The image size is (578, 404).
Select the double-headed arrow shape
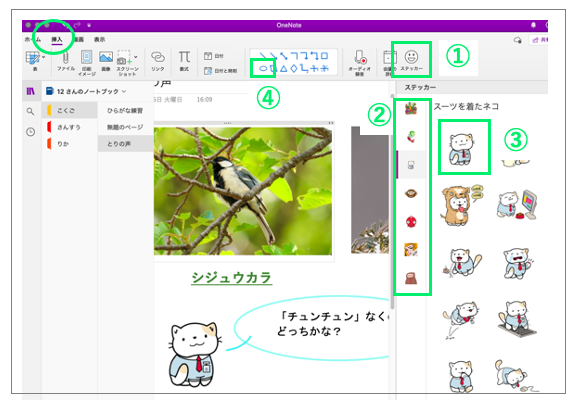(x=283, y=56)
